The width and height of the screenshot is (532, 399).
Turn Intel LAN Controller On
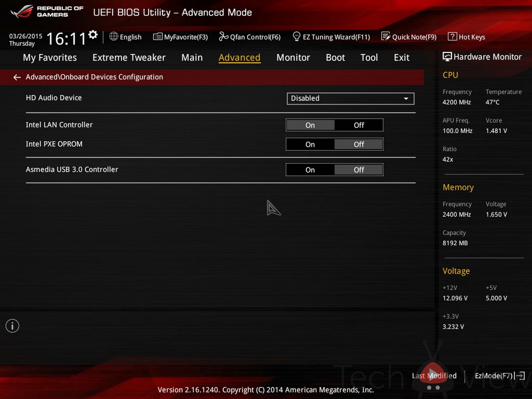(310, 125)
